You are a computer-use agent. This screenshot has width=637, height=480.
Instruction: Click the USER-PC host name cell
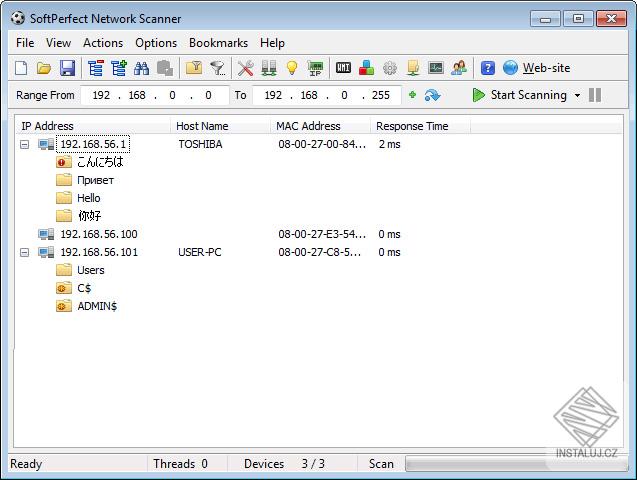coord(200,252)
